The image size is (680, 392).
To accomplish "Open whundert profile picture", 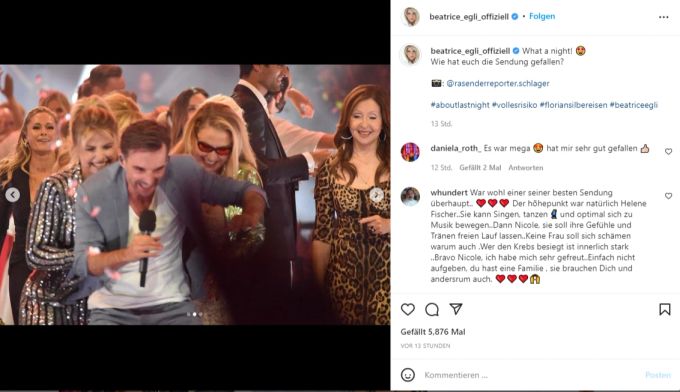I will point(410,196).
